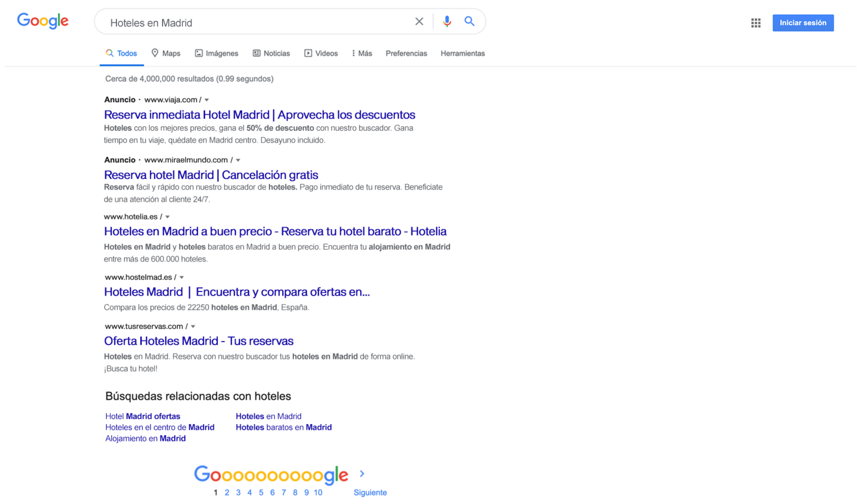Expand arrow next to www.tusreservas.com

click(193, 327)
